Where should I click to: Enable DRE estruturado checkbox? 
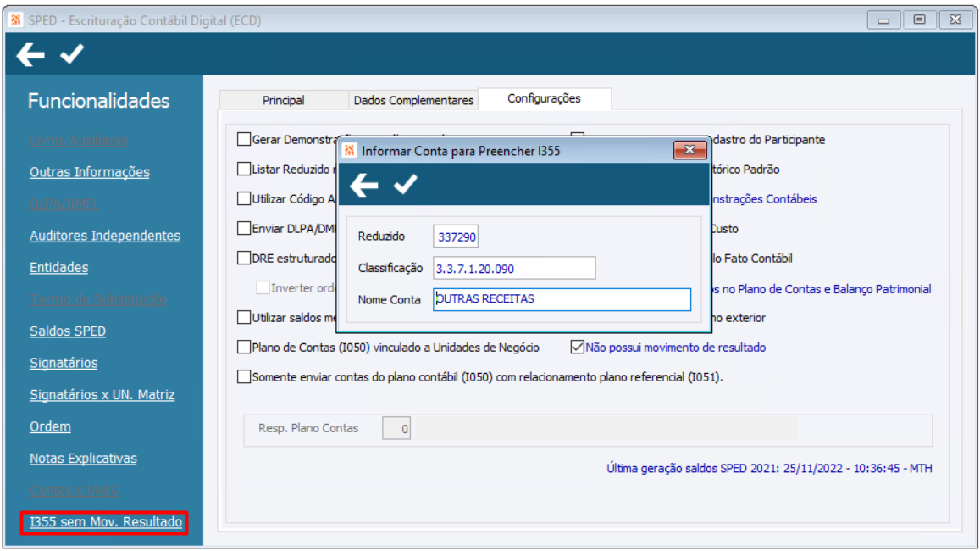244,258
